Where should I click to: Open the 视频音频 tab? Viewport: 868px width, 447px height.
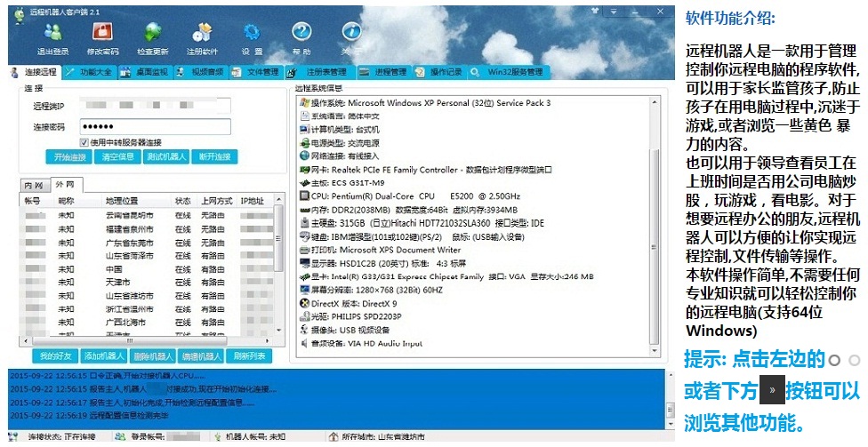201,72
